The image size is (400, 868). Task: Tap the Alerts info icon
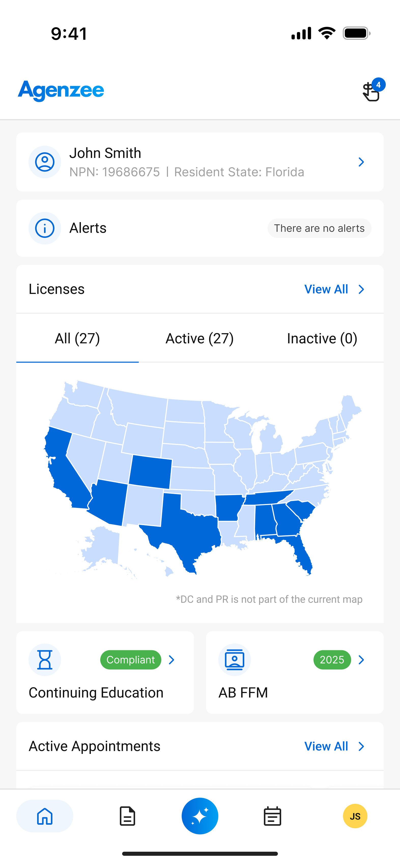click(45, 228)
